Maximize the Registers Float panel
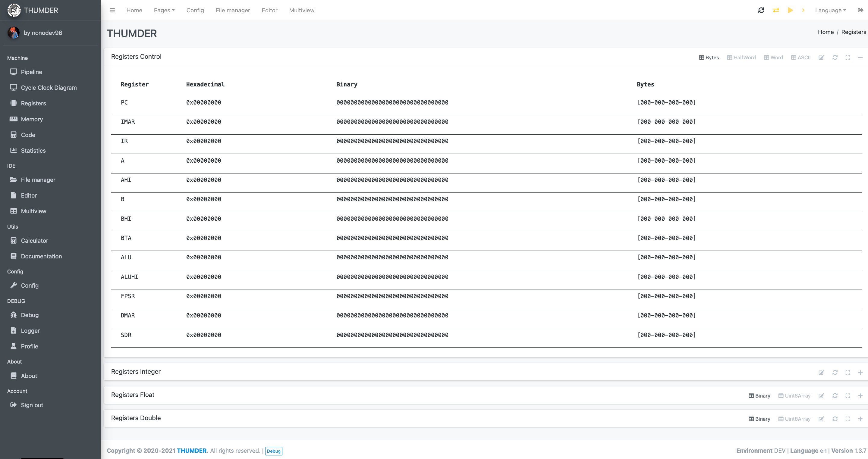 click(x=848, y=396)
